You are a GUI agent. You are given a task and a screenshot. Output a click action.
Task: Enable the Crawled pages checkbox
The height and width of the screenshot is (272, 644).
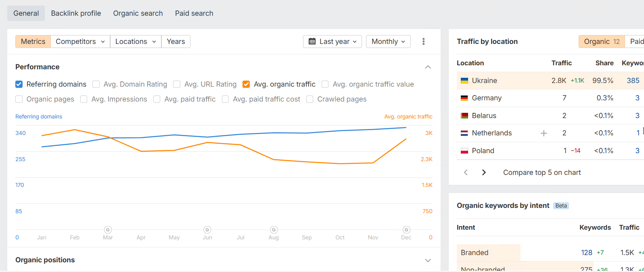(x=310, y=99)
